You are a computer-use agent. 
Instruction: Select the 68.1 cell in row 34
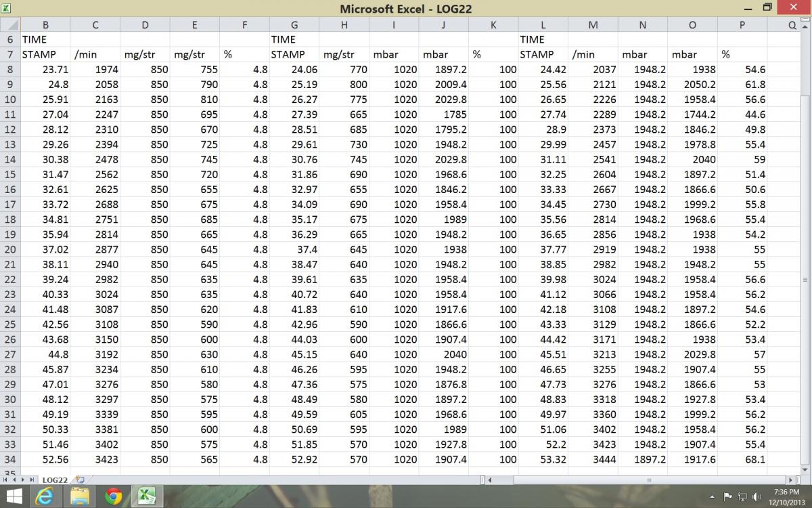pyautogui.click(x=742, y=459)
